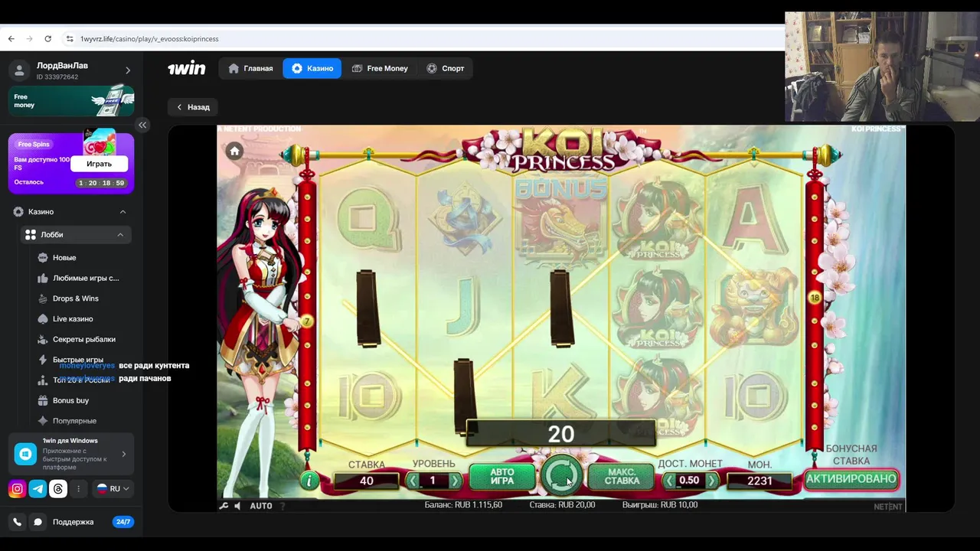Click the user avatar icon
This screenshot has width=980, height=551.
click(18, 70)
